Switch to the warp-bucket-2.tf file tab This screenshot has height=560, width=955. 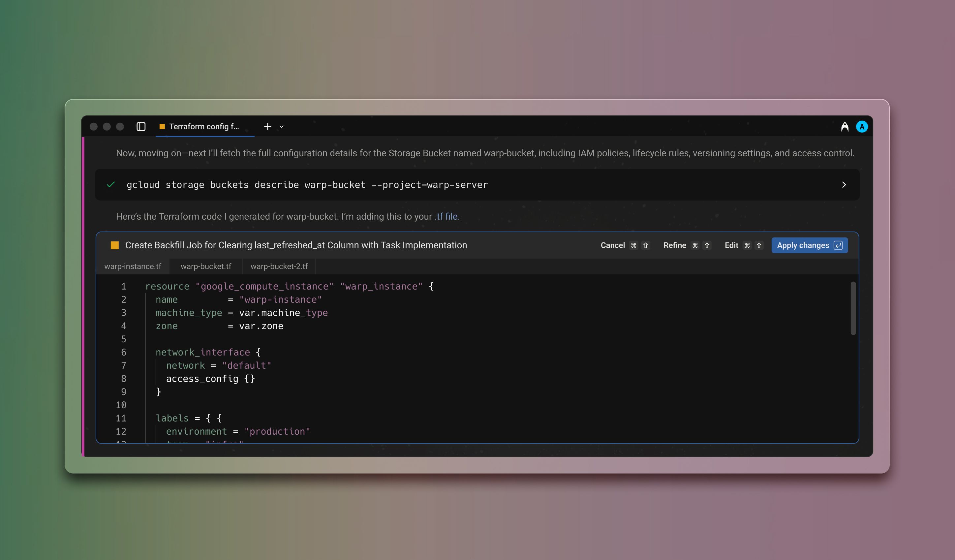(279, 266)
